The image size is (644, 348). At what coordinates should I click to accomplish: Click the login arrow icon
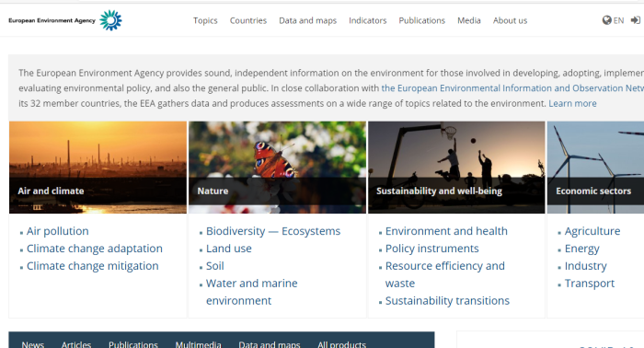click(636, 20)
